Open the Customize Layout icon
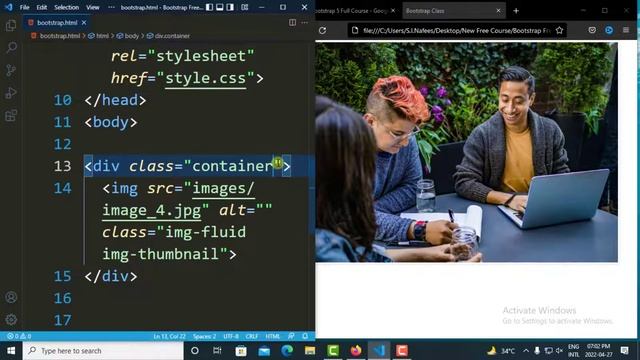This screenshot has height=360, width=640. 244,7
